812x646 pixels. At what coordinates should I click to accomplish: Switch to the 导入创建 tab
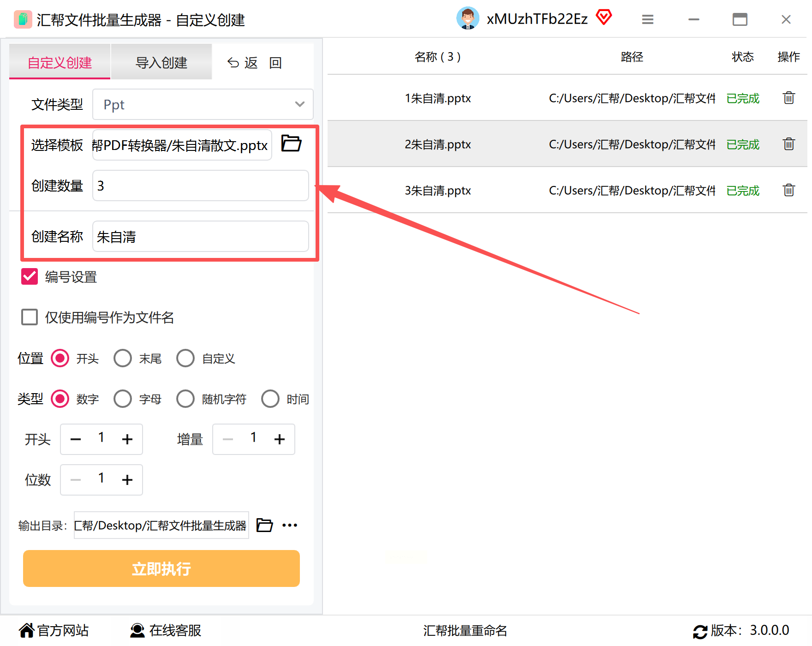(x=161, y=62)
